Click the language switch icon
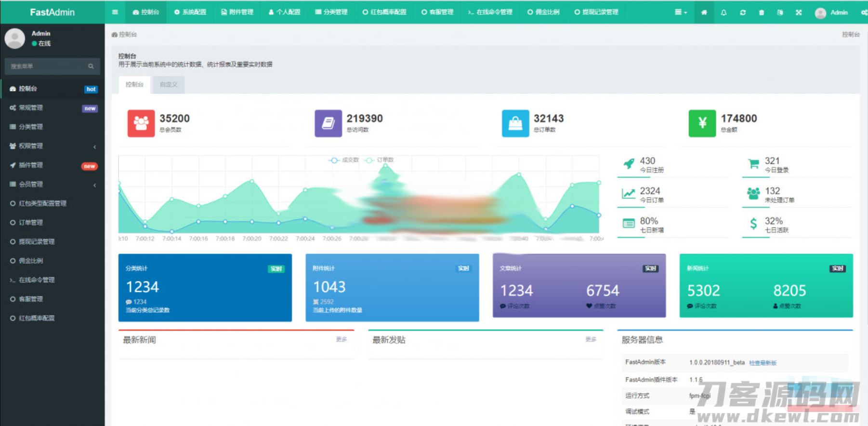The height and width of the screenshot is (426, 868). (x=780, y=13)
